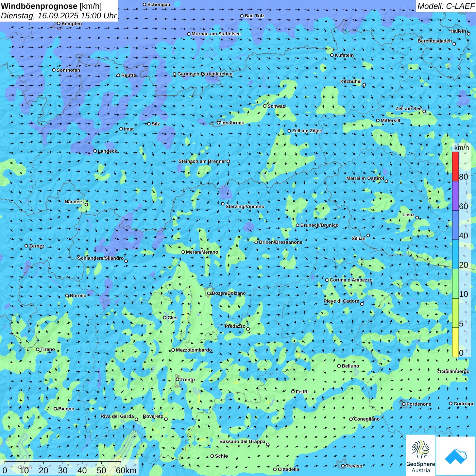This screenshot has width=476, height=476.
Task: Click the Schio label
Action: (x=221, y=456)
